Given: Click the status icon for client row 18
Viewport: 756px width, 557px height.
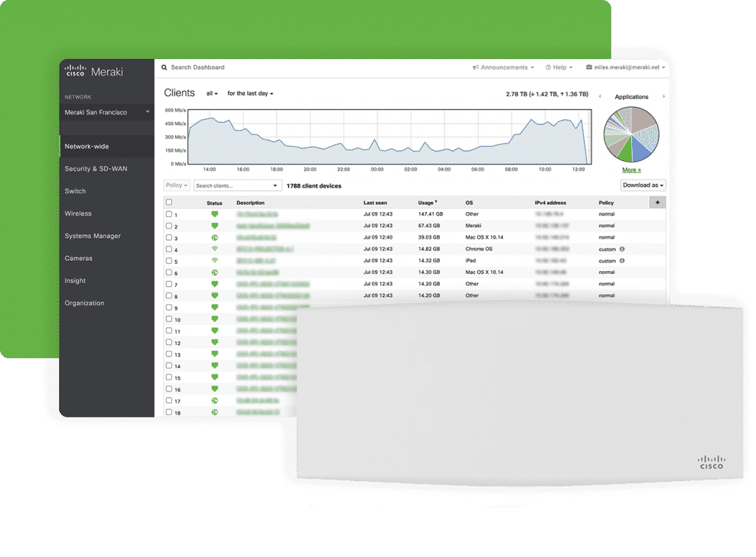Looking at the screenshot, I should 215,412.
